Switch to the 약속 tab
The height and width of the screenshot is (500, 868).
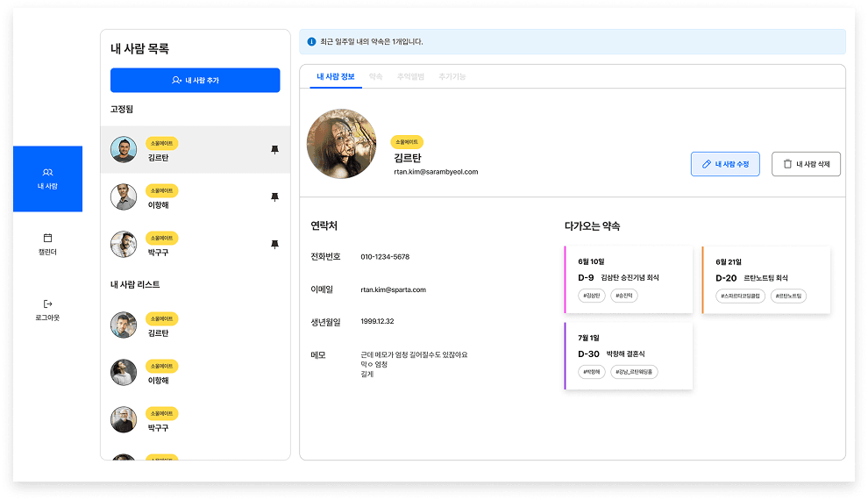point(376,77)
